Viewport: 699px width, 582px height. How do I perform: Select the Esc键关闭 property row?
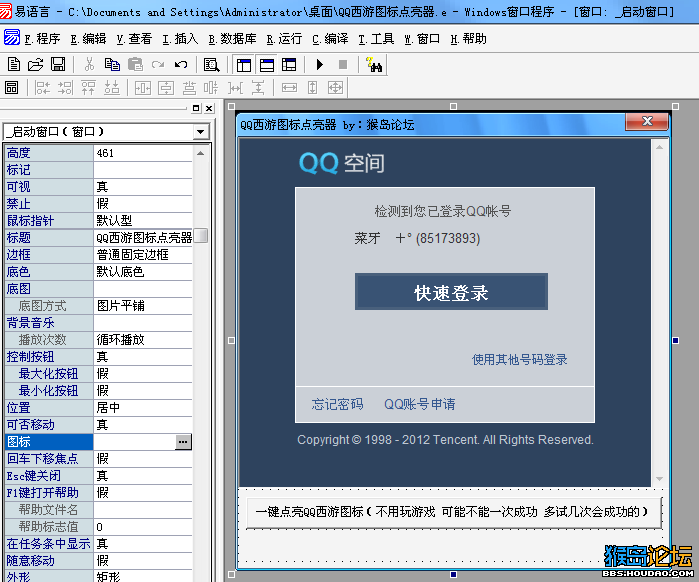coord(99,475)
